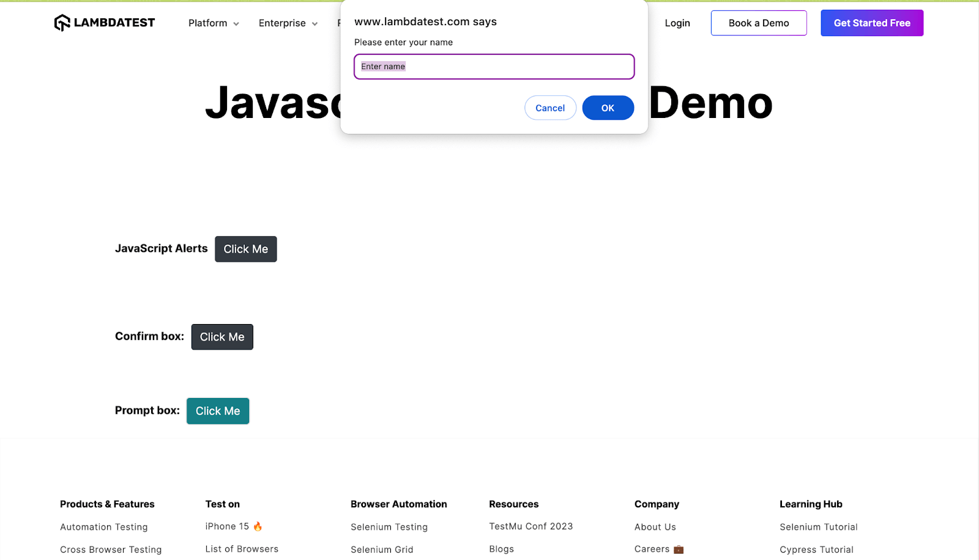Expand the Platform menu chevron
The image size is (979, 560).
[236, 24]
